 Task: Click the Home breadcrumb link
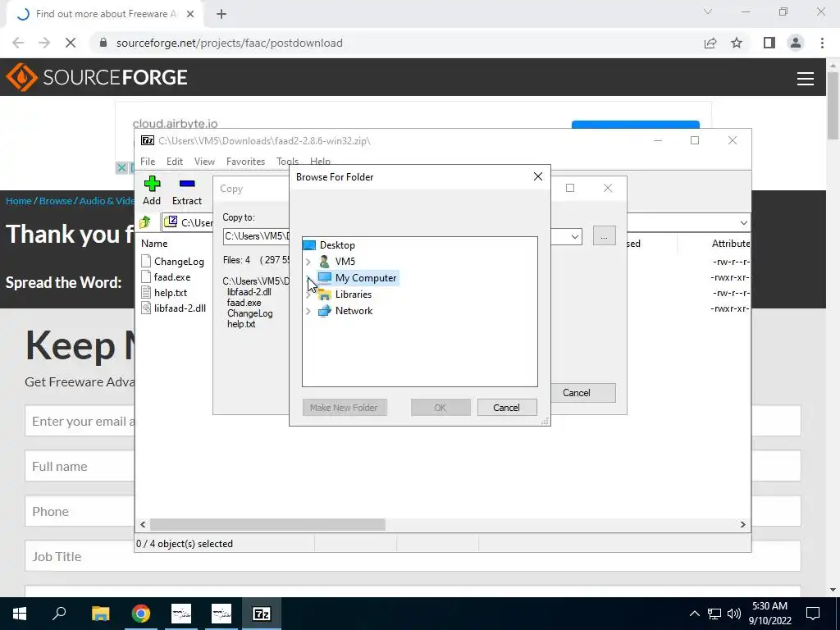tap(19, 201)
